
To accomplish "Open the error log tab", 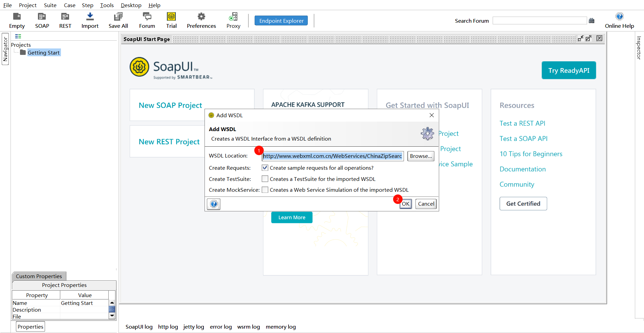I will (221, 327).
